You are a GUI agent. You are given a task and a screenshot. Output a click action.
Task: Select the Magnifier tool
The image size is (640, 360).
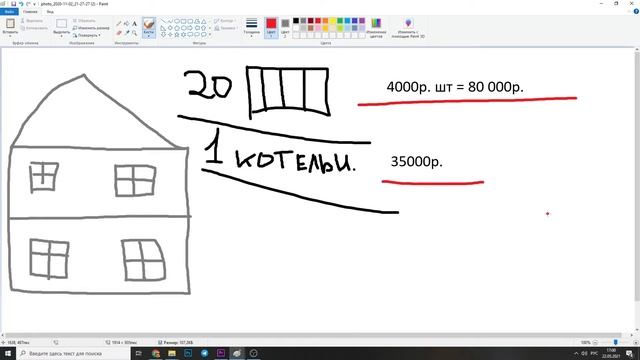click(134, 33)
